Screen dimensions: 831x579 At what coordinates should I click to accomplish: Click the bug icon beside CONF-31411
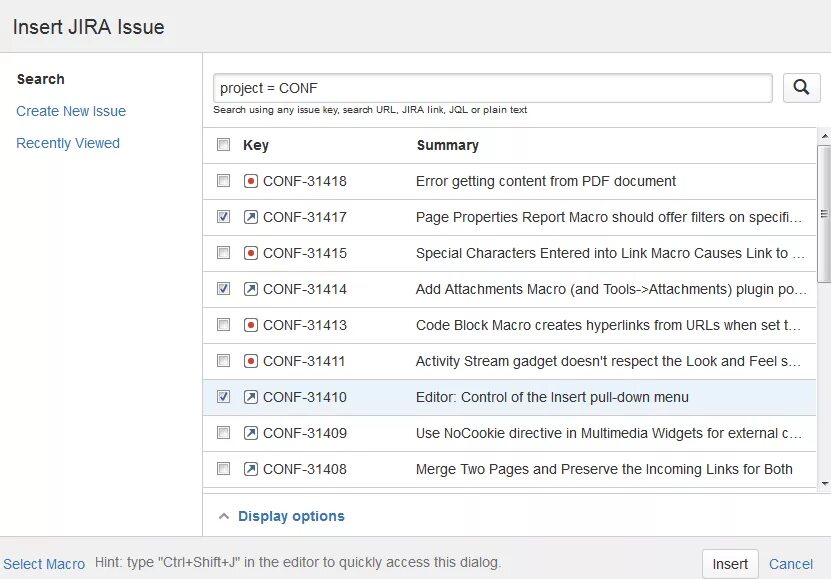tap(251, 361)
